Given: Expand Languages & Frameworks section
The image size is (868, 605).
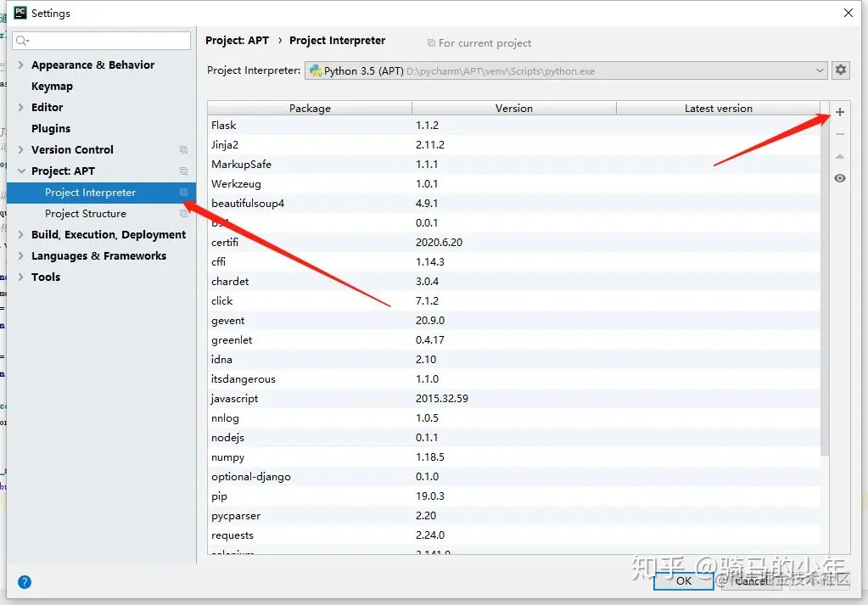Looking at the screenshot, I should pos(20,255).
